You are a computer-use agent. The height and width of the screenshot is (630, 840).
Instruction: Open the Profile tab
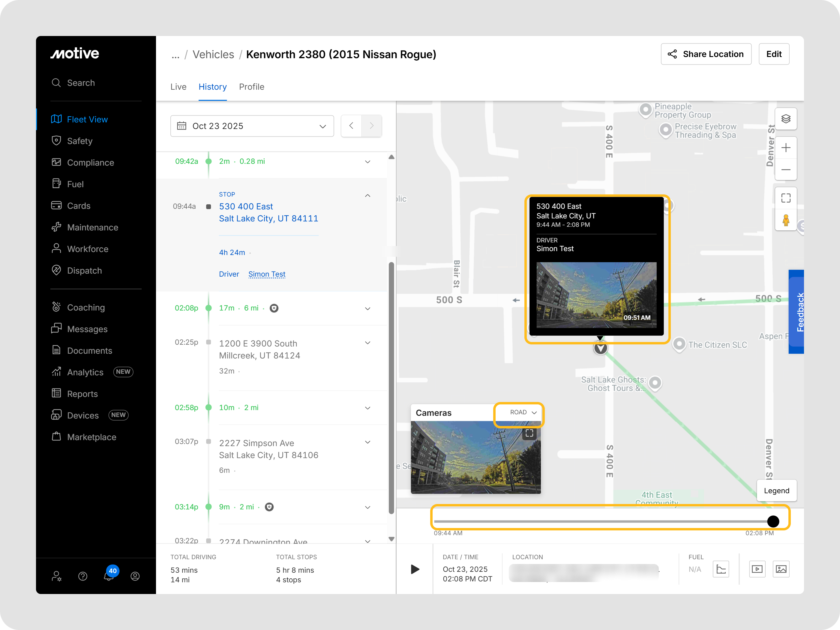(x=251, y=87)
